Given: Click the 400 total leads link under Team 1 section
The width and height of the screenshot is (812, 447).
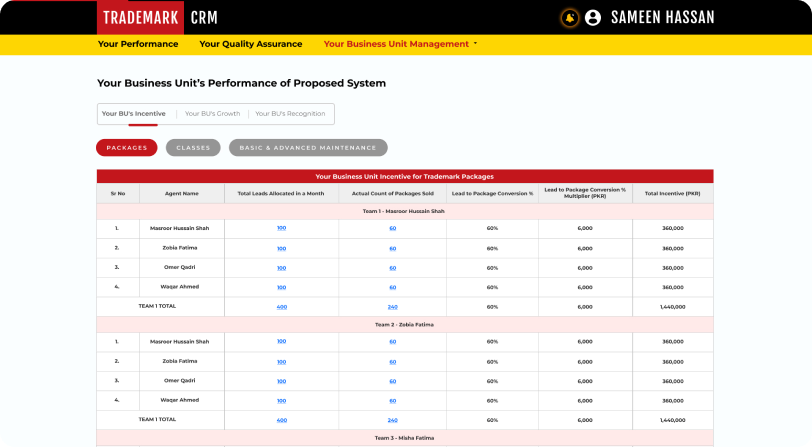Looking at the screenshot, I should (281, 306).
